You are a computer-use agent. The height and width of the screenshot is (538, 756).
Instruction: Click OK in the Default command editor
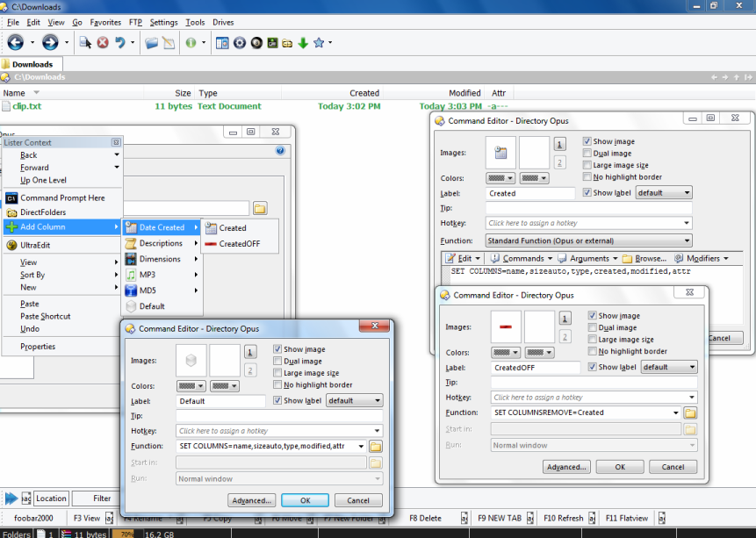pyautogui.click(x=306, y=500)
